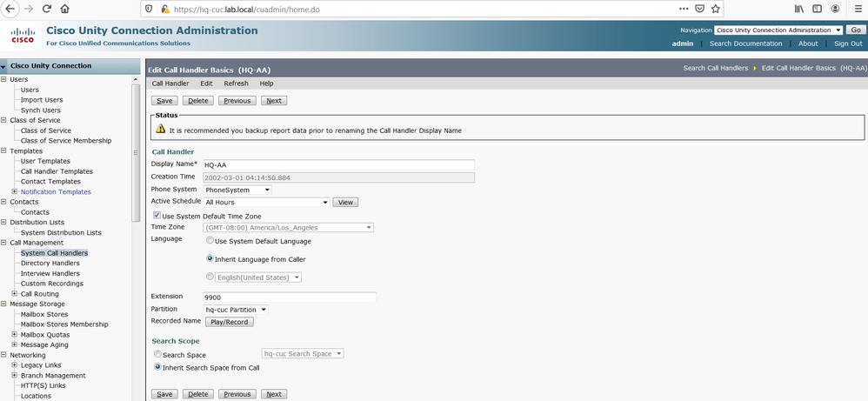The height and width of the screenshot is (401, 868).
Task: Collapse the Call Management tree section
Action: (x=3, y=243)
